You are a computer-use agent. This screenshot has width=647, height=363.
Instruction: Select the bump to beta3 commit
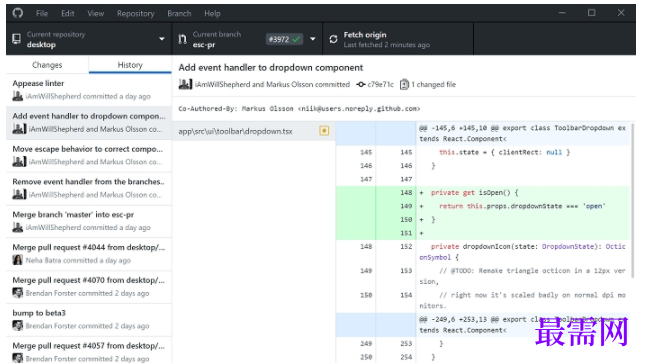coord(89,320)
